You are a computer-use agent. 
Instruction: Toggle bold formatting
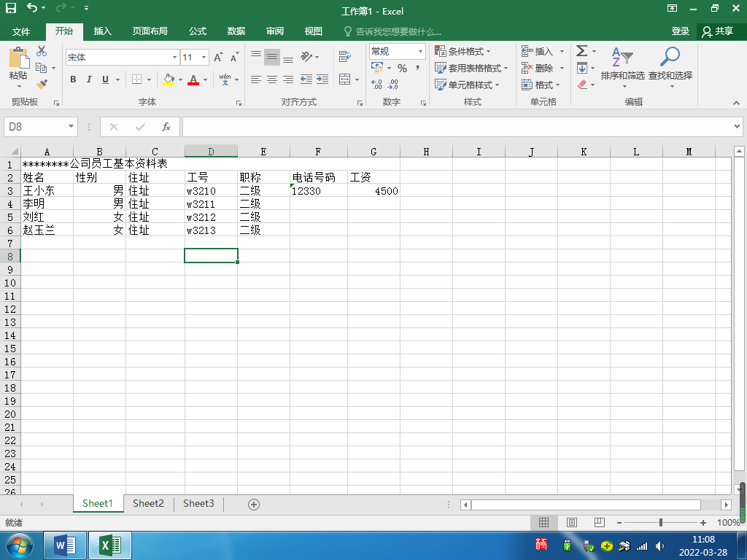click(x=73, y=79)
